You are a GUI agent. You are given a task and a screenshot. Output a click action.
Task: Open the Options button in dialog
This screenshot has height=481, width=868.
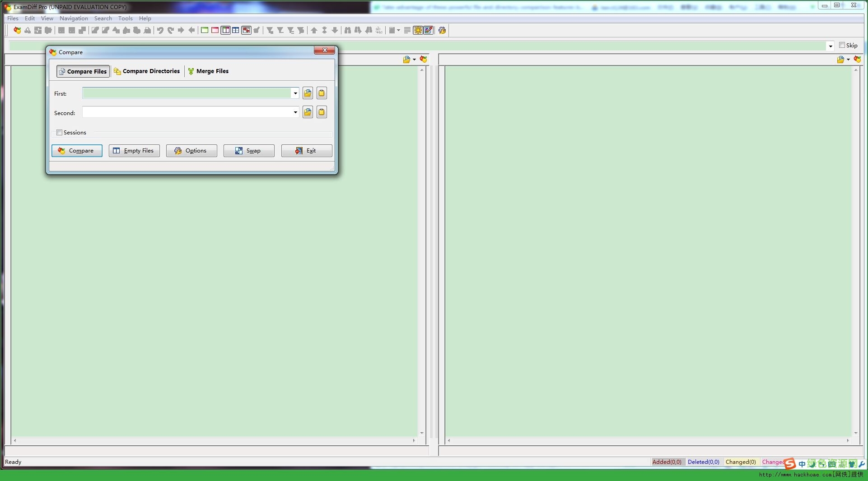coord(191,151)
